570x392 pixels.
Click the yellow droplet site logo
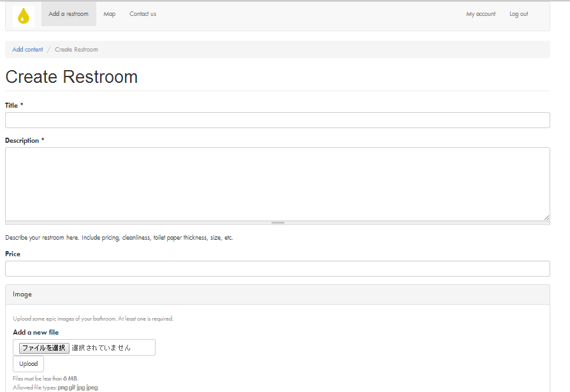pos(24,16)
